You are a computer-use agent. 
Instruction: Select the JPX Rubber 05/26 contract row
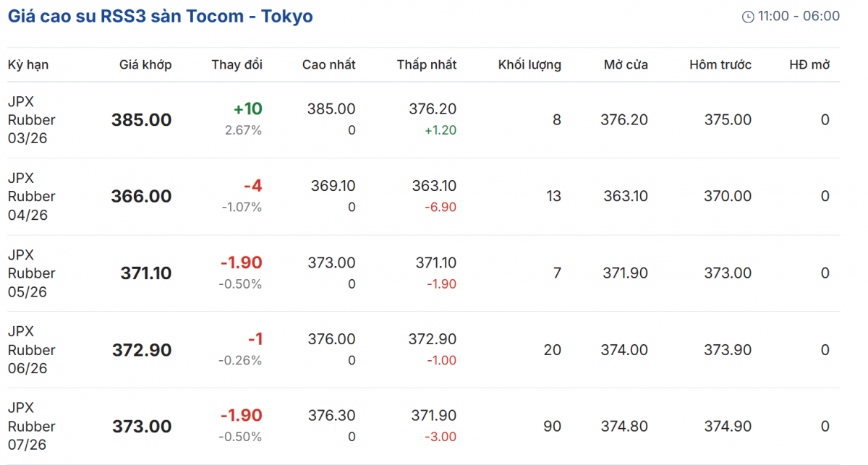coord(31,273)
